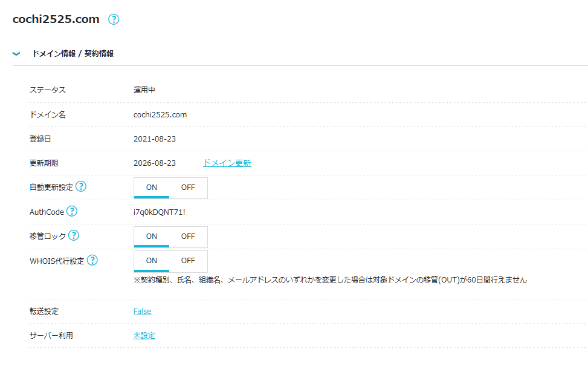
Task: Click WHOIS代行設定 help question mark
Action: 92,260
